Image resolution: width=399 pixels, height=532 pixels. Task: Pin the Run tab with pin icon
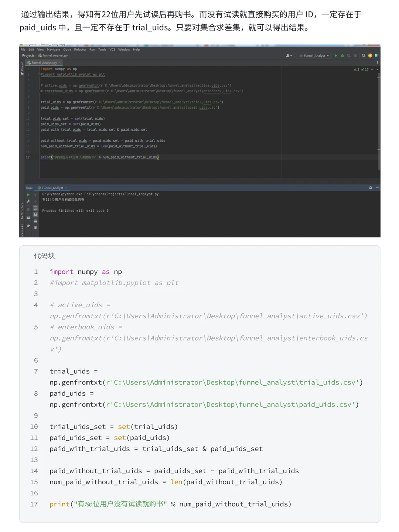[x=28, y=226]
